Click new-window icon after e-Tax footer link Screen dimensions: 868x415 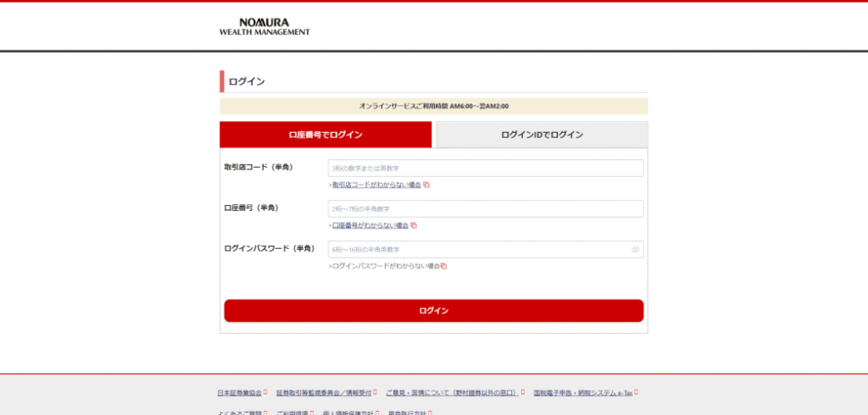pyautogui.click(x=636, y=393)
